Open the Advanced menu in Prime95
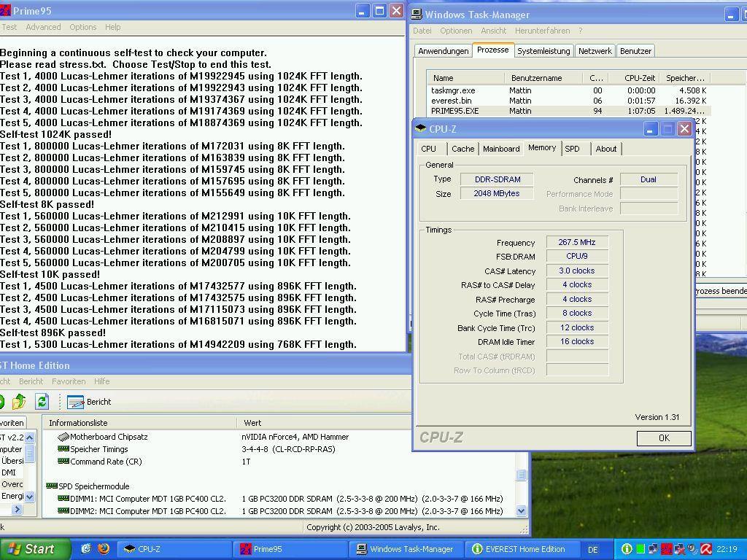 [43, 27]
